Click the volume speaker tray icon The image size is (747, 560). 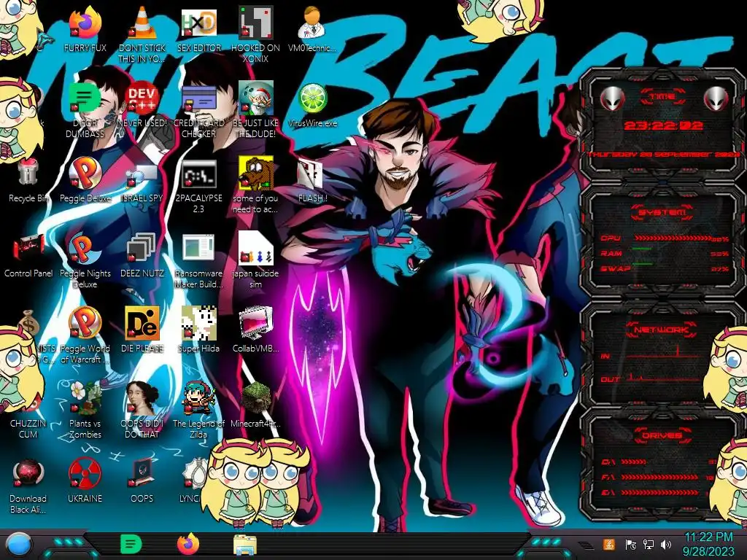(666, 545)
